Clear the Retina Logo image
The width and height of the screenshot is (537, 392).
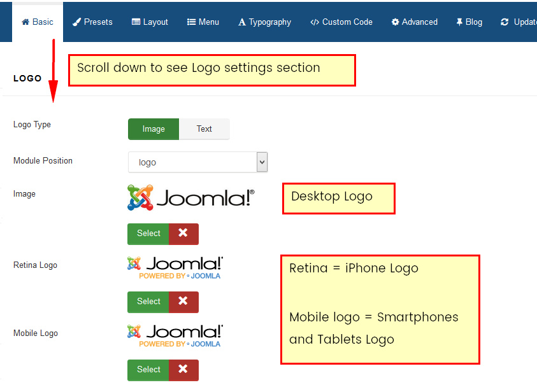[x=183, y=302]
